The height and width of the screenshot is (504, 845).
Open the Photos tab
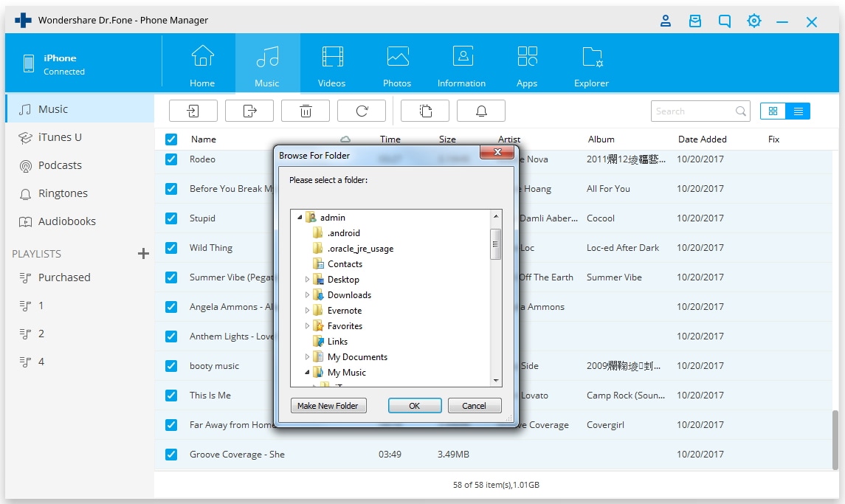click(397, 65)
